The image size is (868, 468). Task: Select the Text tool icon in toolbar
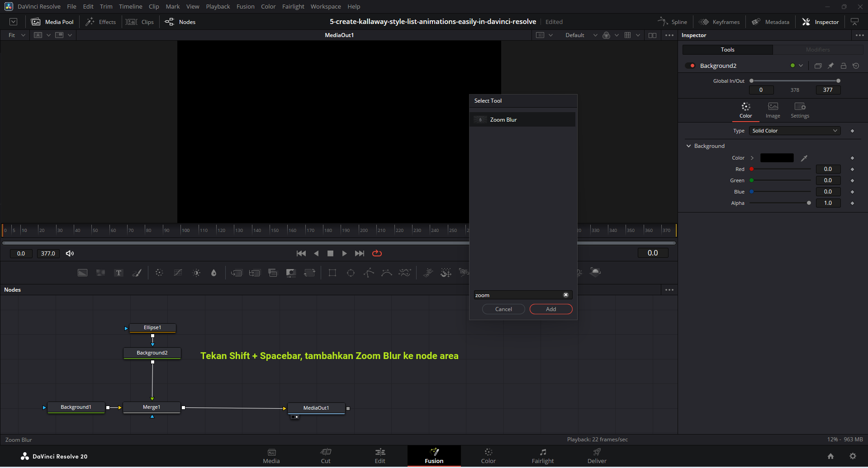point(119,273)
